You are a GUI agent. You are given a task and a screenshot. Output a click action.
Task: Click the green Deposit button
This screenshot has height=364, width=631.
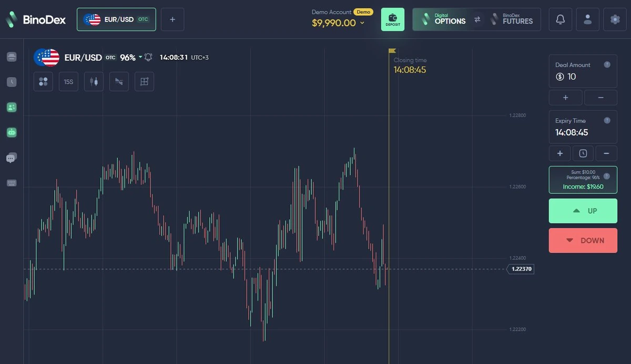point(393,19)
